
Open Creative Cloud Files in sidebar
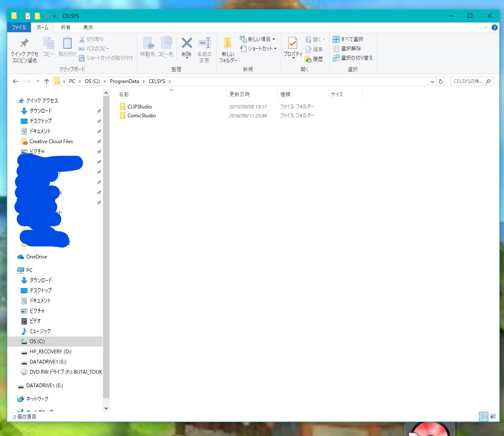coord(51,142)
